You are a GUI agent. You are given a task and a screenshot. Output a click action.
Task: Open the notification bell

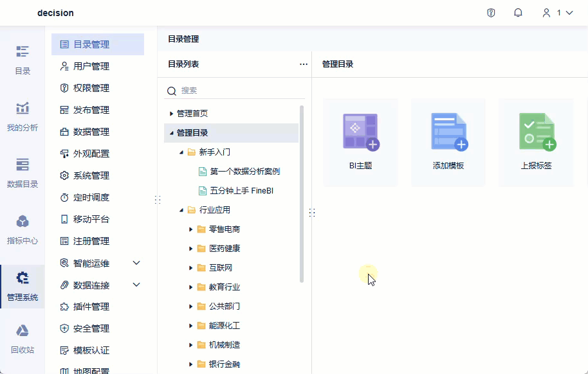coord(518,12)
